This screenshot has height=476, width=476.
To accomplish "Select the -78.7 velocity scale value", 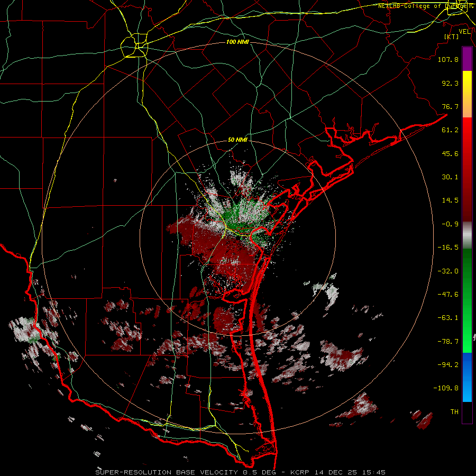I will coord(448,342).
